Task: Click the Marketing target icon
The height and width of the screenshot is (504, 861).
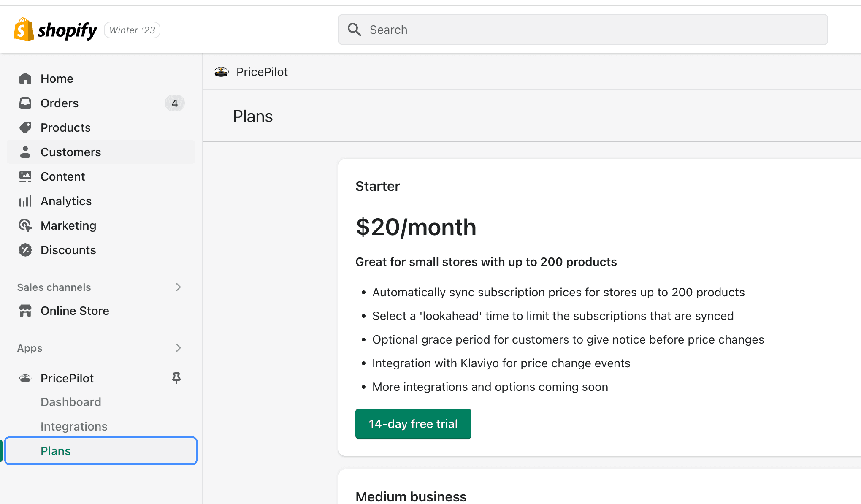Action: [x=25, y=225]
